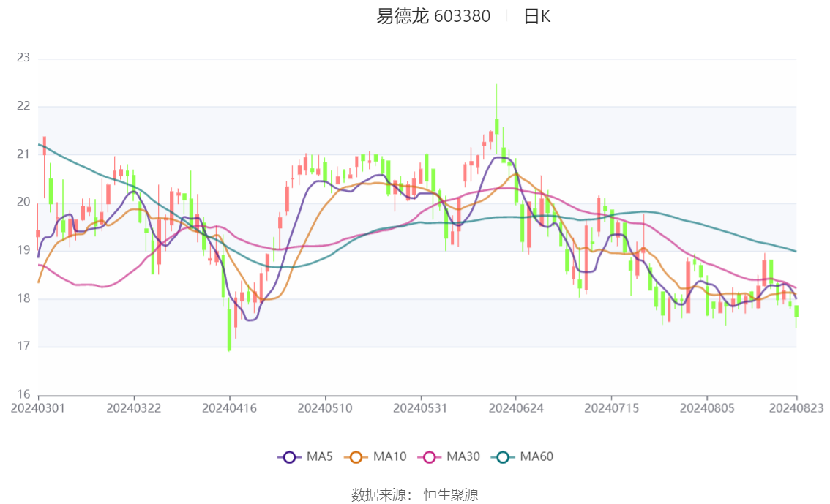Click the MA5 purple circle legend marker
Viewport: 830px width, 504px height.
289,457
